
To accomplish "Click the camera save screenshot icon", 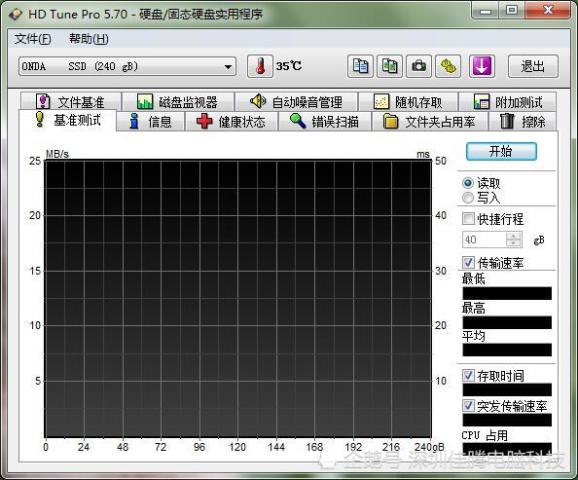I will click(419, 66).
